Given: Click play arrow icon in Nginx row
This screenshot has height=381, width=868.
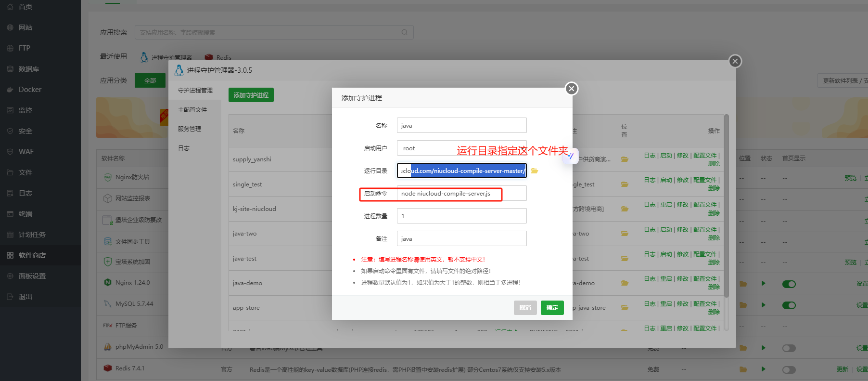Looking at the screenshot, I should [763, 284].
